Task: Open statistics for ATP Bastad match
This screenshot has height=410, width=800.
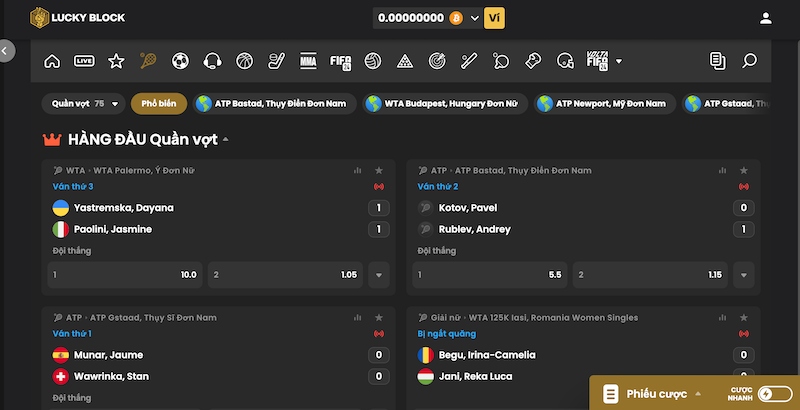Action: coord(722,170)
